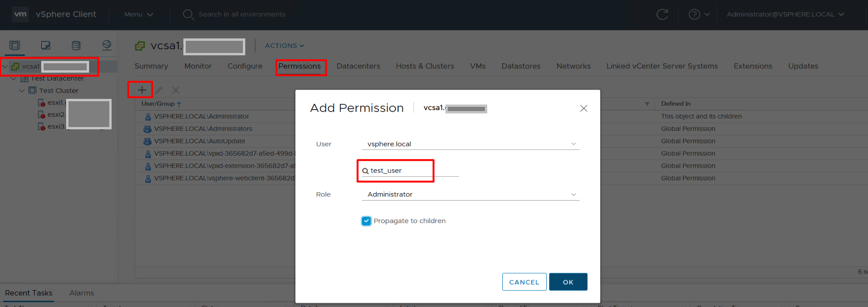Open the Administrator@VSPHERE.LOCAL account menu

coord(785,15)
